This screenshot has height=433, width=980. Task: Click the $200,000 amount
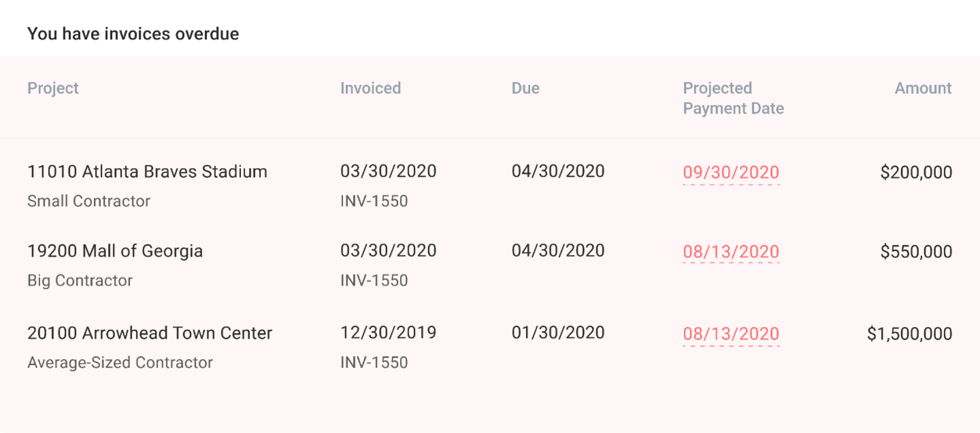coord(916,172)
